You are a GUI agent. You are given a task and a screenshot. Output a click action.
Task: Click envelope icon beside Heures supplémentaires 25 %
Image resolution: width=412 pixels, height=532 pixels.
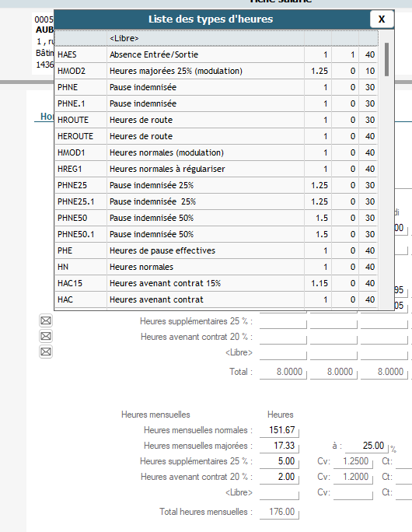click(46, 320)
